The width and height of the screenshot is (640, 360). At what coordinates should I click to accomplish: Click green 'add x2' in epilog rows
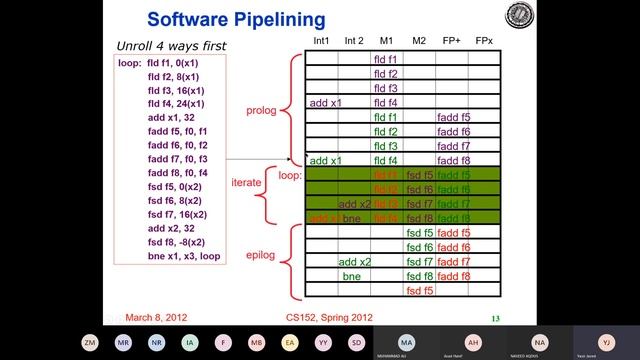coord(355,262)
